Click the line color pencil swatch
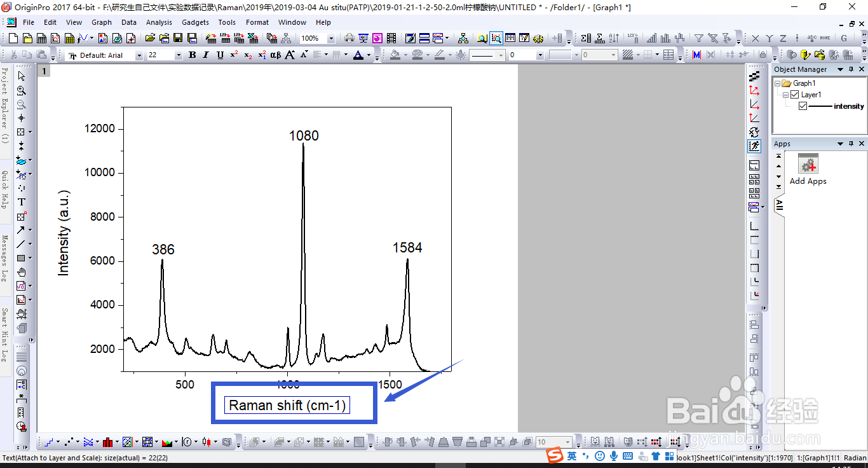 coord(439,55)
